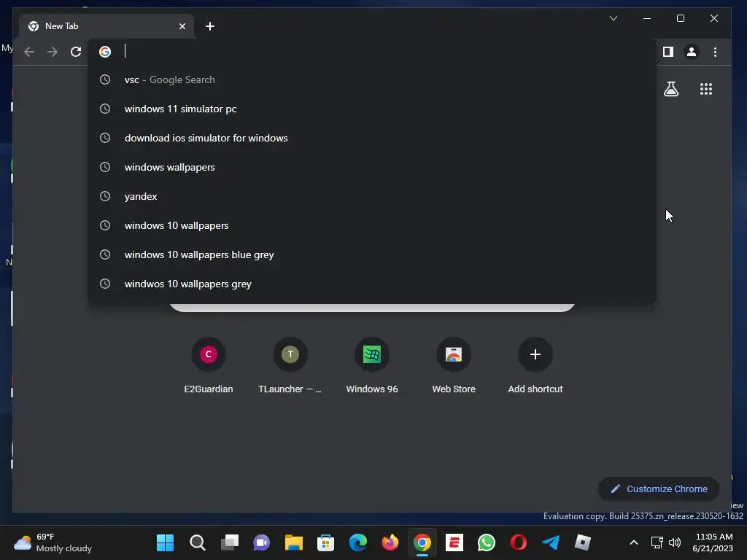
Task: Open the Chrome profile avatar menu
Action: (x=692, y=52)
